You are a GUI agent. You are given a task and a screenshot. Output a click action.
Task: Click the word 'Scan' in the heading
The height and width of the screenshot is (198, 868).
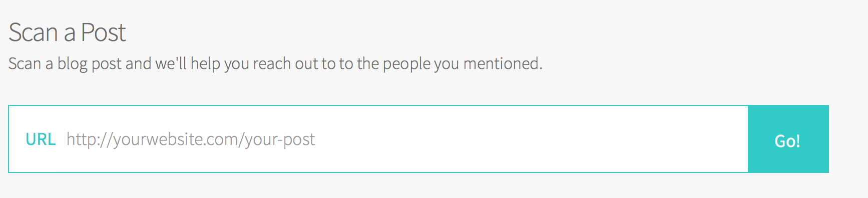33,33
